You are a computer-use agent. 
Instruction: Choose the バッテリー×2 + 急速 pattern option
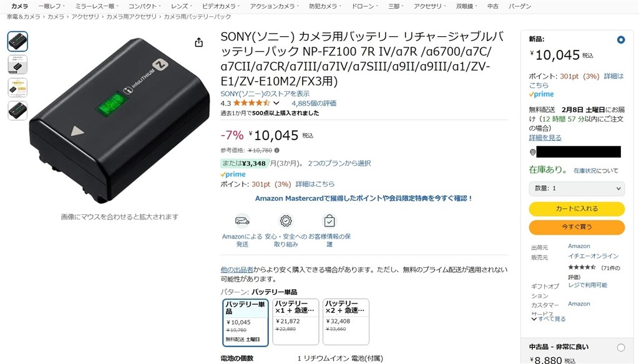[x=346, y=322]
